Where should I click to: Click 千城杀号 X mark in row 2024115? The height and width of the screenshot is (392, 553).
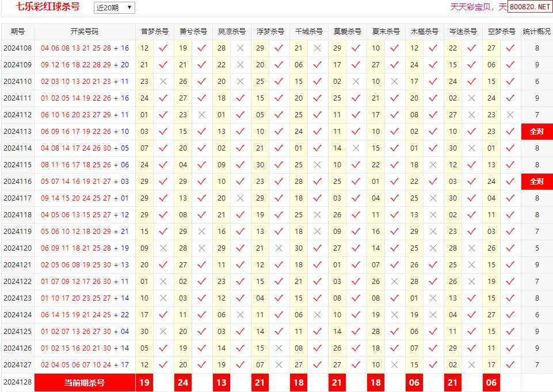(318, 165)
